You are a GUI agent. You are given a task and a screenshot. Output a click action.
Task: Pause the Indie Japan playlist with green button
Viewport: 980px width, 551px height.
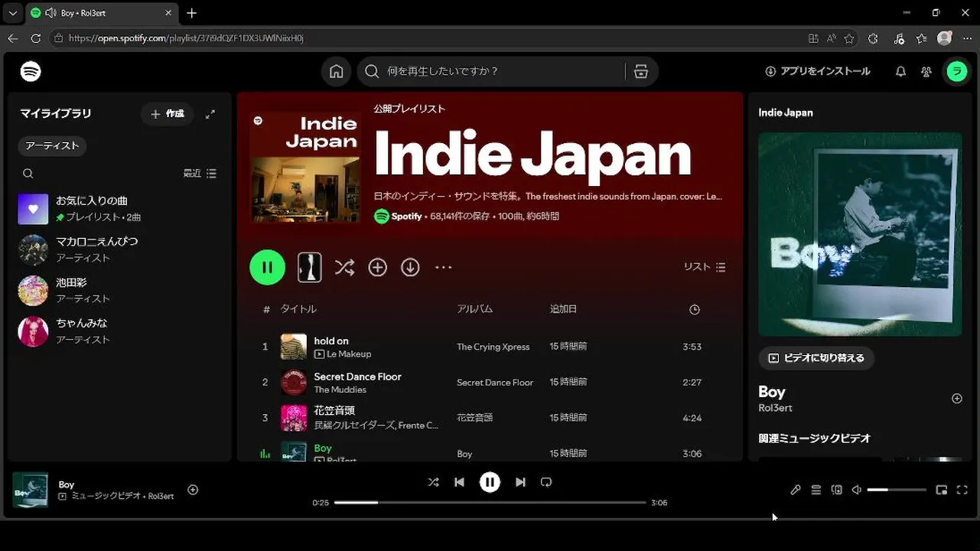tap(268, 267)
